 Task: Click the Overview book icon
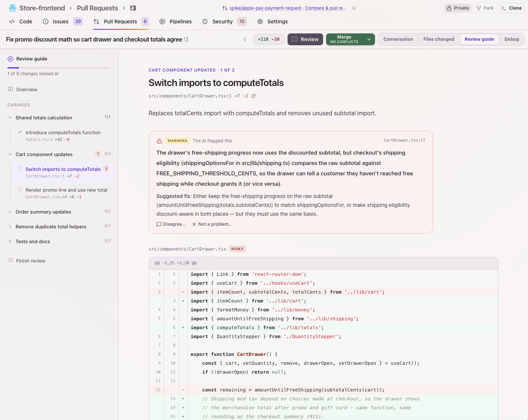pyautogui.click(x=10, y=89)
